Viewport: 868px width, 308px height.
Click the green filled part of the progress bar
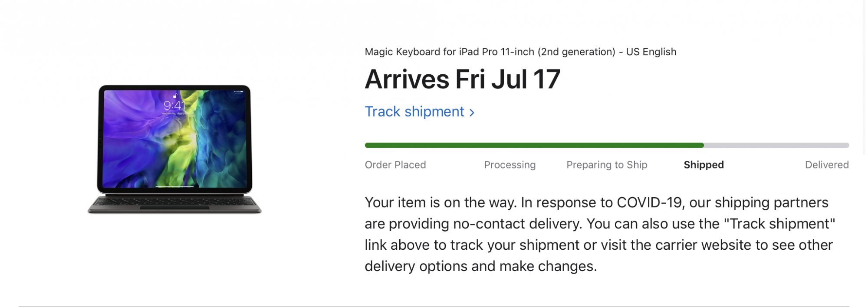click(x=534, y=146)
